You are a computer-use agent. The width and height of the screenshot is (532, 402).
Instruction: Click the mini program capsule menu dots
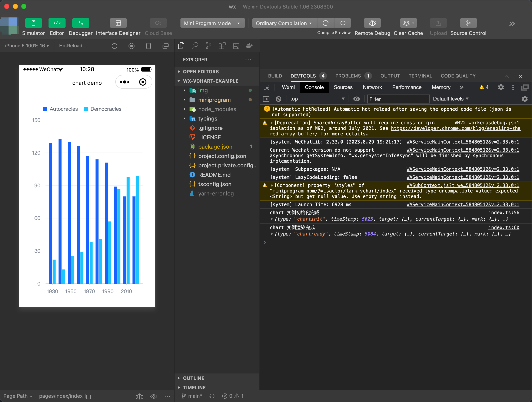[124, 82]
